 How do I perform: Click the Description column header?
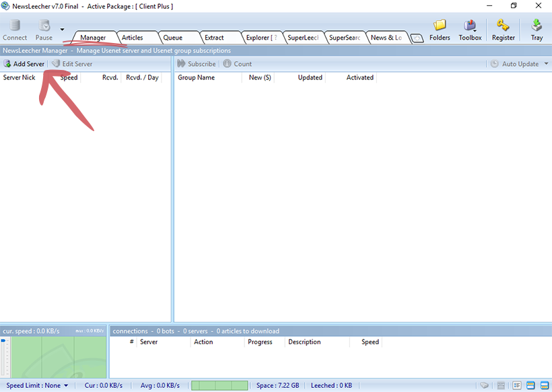click(304, 342)
